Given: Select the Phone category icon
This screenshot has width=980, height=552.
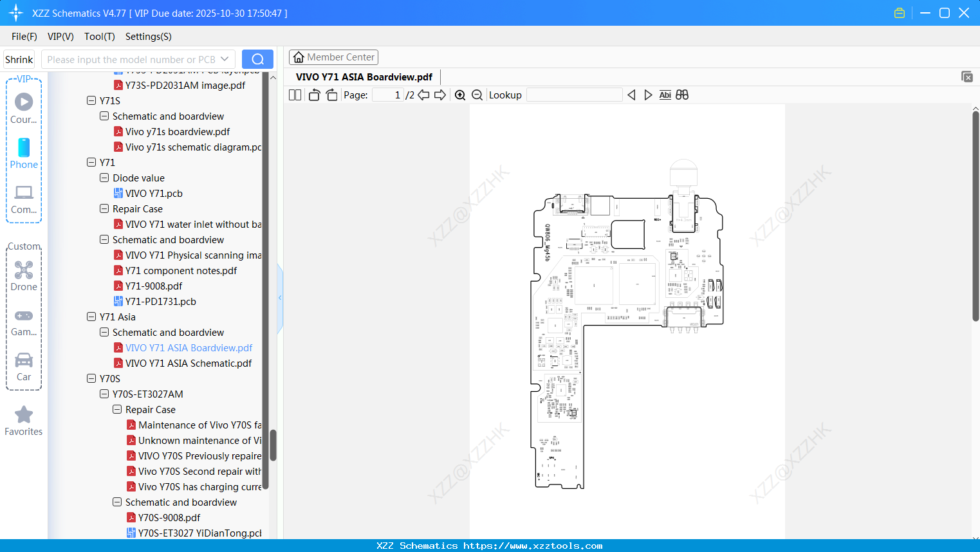Looking at the screenshot, I should pyautogui.click(x=24, y=153).
